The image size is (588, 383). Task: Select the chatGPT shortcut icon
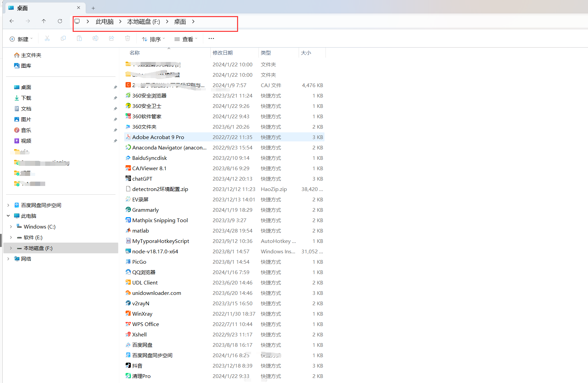[128, 178]
